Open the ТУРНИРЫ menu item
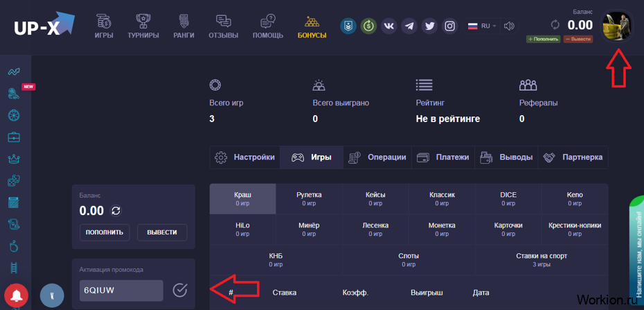This screenshot has width=644, height=310. 143,27
